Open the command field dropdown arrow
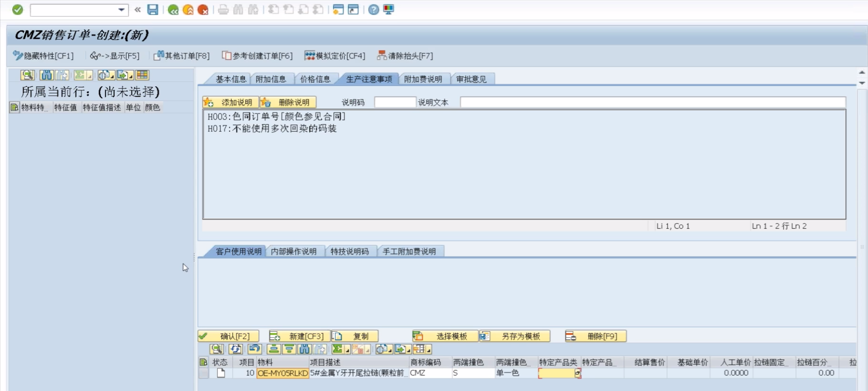Image resolution: width=868 pixels, height=391 pixels. point(121,10)
